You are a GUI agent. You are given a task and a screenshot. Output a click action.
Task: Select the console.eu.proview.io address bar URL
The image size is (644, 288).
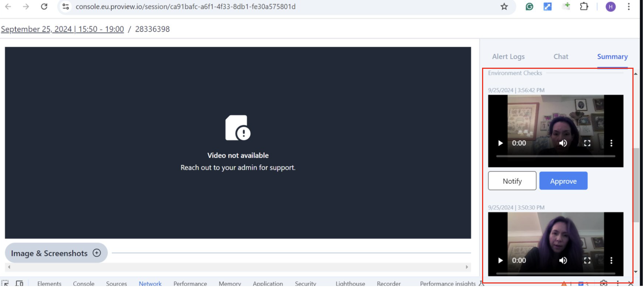coord(185,7)
